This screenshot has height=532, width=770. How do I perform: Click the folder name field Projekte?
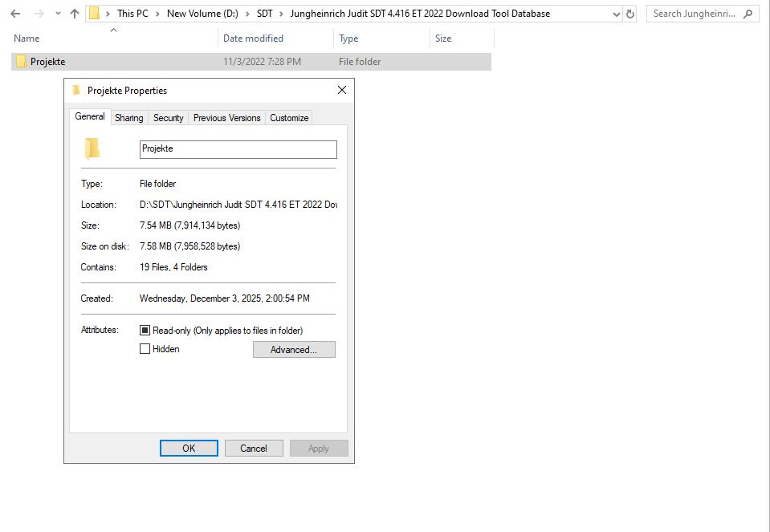click(x=238, y=149)
